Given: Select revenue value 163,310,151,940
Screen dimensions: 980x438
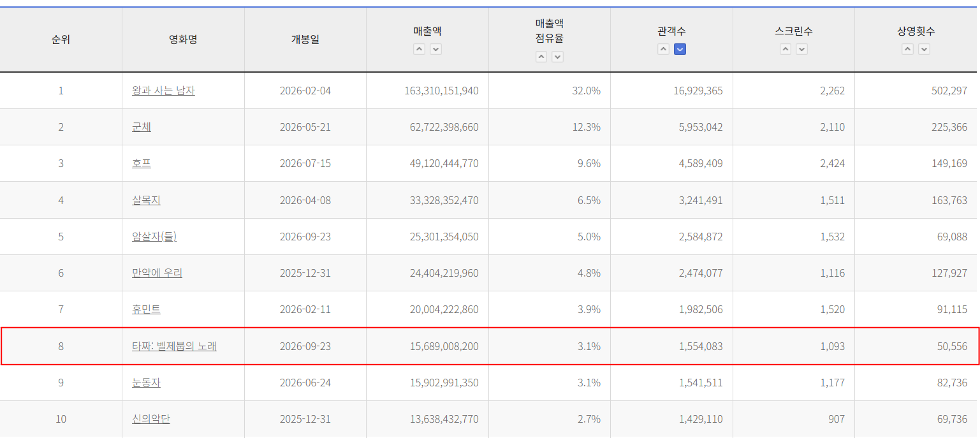Looking at the screenshot, I should click(x=441, y=91).
